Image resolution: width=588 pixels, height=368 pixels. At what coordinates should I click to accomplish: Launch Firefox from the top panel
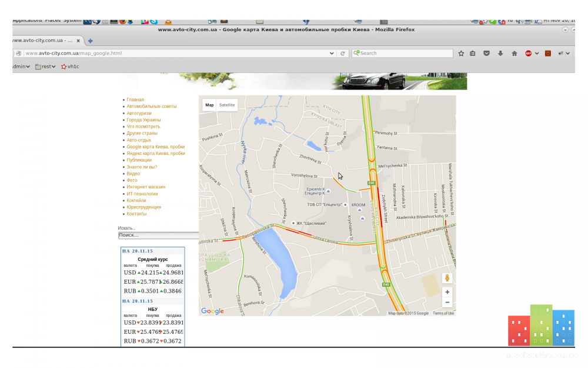123,21
